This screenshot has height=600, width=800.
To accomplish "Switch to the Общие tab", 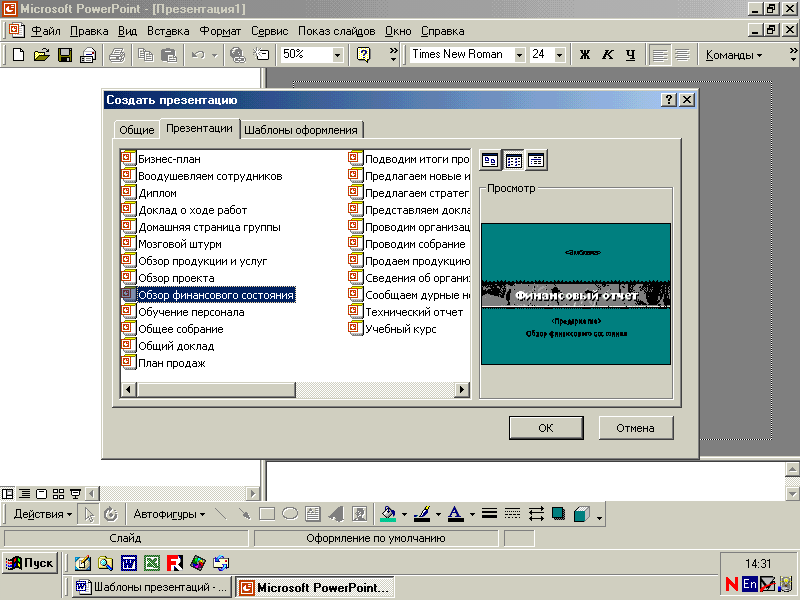I will pos(136,130).
